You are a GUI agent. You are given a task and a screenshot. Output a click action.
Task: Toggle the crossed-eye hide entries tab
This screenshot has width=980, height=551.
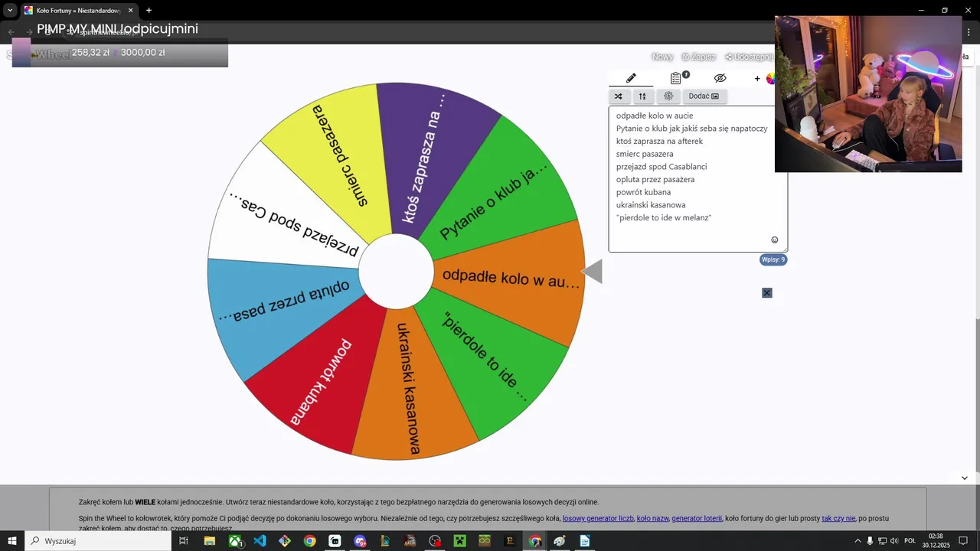click(x=720, y=78)
